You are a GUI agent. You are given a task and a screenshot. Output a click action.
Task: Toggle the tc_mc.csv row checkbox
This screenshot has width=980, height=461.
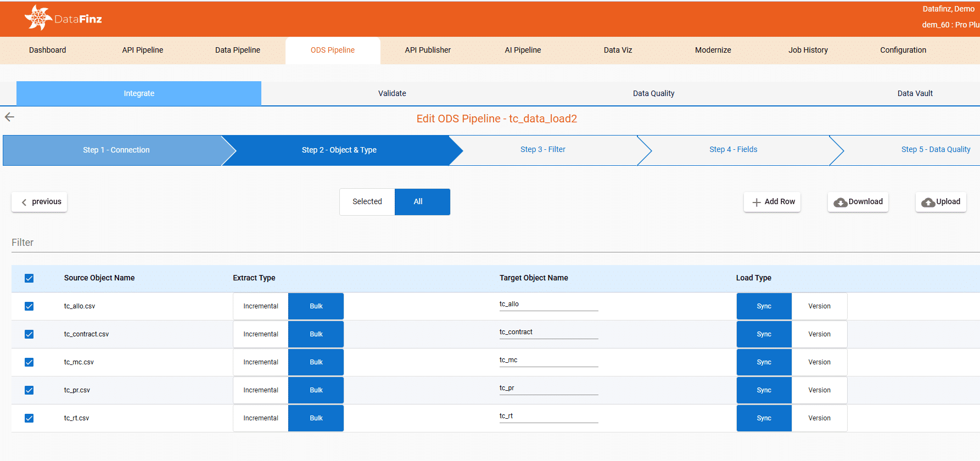point(29,362)
